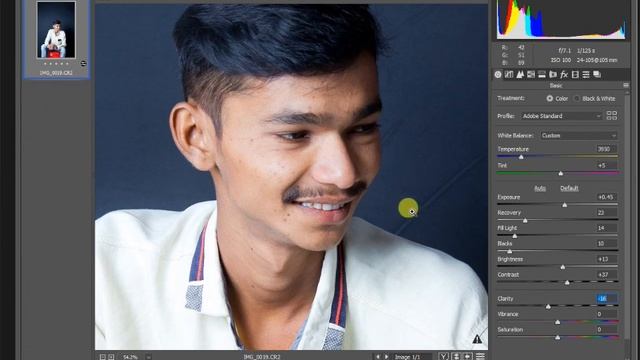Select the IMG_0019.CR2 filmstrip thumbnail
Viewport: 640px width, 360px height.
56,29
